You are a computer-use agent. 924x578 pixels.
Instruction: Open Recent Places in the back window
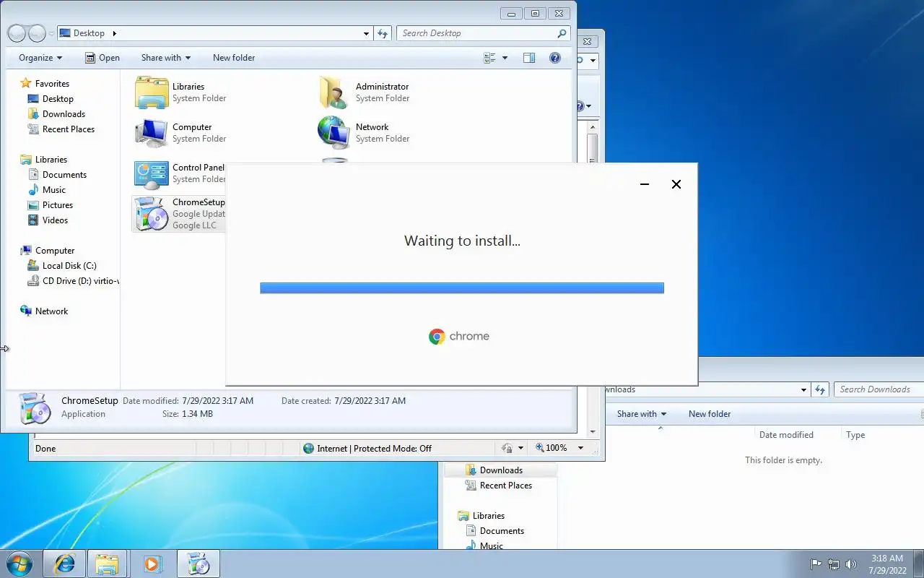pos(505,486)
